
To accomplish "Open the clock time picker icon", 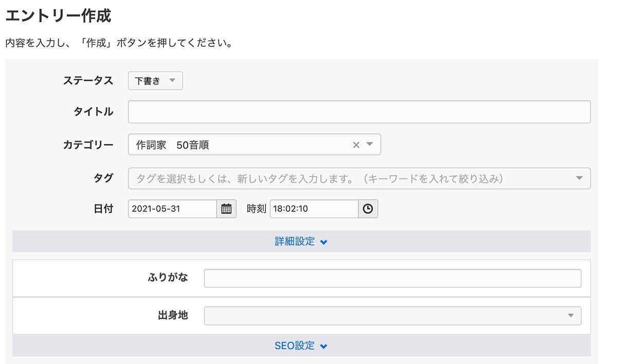I will tap(368, 209).
